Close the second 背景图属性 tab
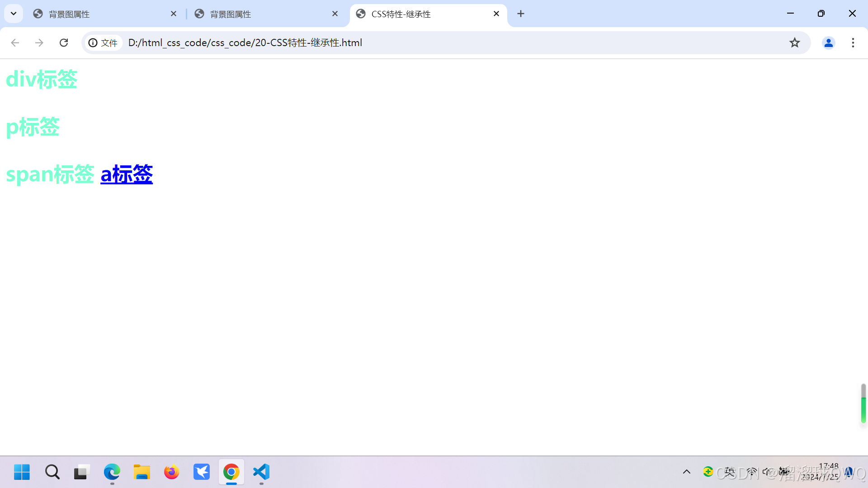Viewport: 868px width, 488px height. (335, 14)
